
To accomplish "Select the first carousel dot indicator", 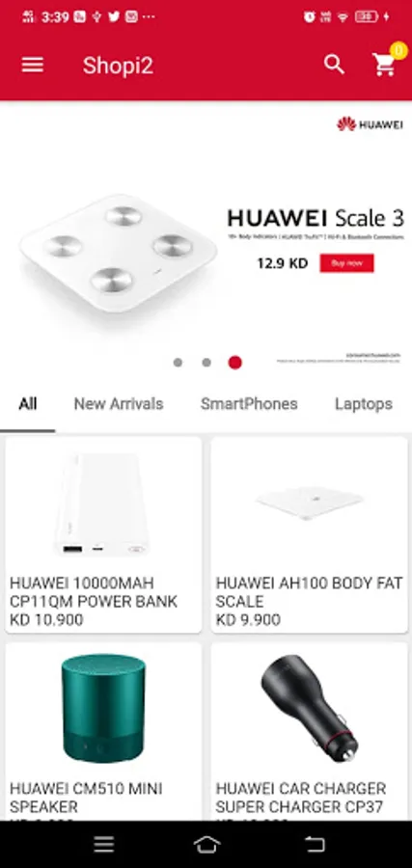I will [x=178, y=363].
